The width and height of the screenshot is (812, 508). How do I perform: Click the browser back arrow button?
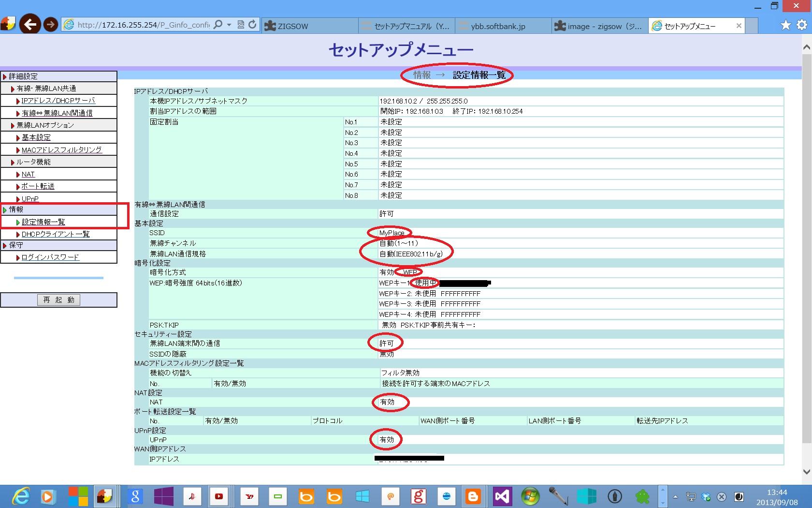point(30,24)
